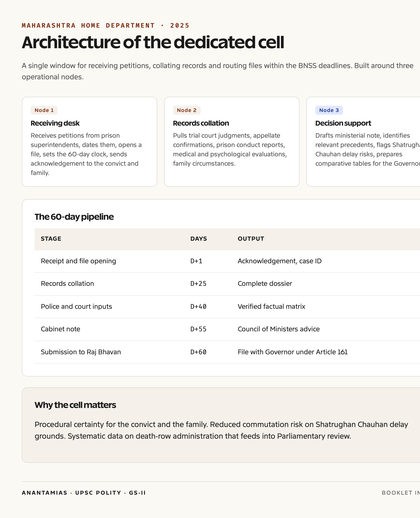The image size is (420, 518).
Task: Click the 'Maharashtra Home Department · 2025' overline
Action: [x=105, y=25]
